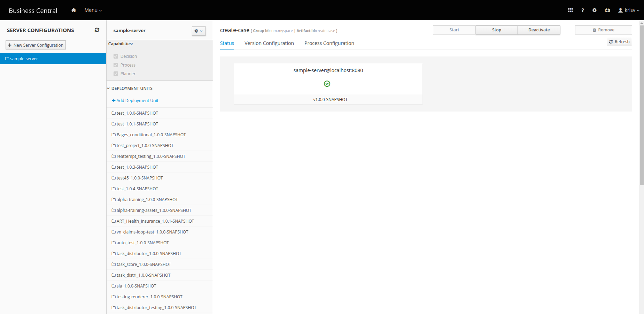Toggle the Decision capability checkbox
The image size is (644, 314).
[x=116, y=56]
